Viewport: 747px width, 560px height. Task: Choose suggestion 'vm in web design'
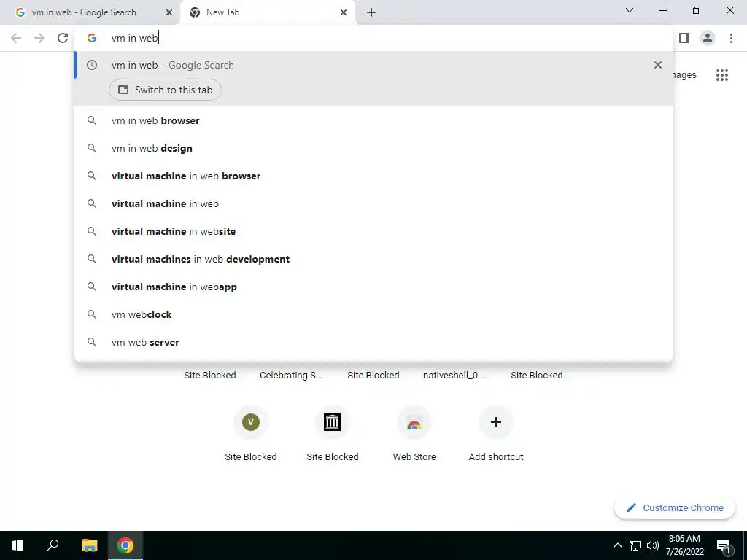click(x=373, y=148)
